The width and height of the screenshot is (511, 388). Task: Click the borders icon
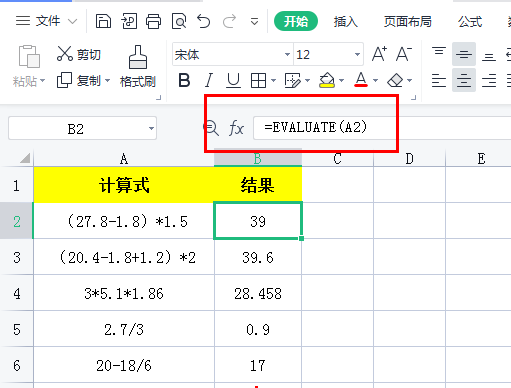pyautogui.click(x=258, y=80)
